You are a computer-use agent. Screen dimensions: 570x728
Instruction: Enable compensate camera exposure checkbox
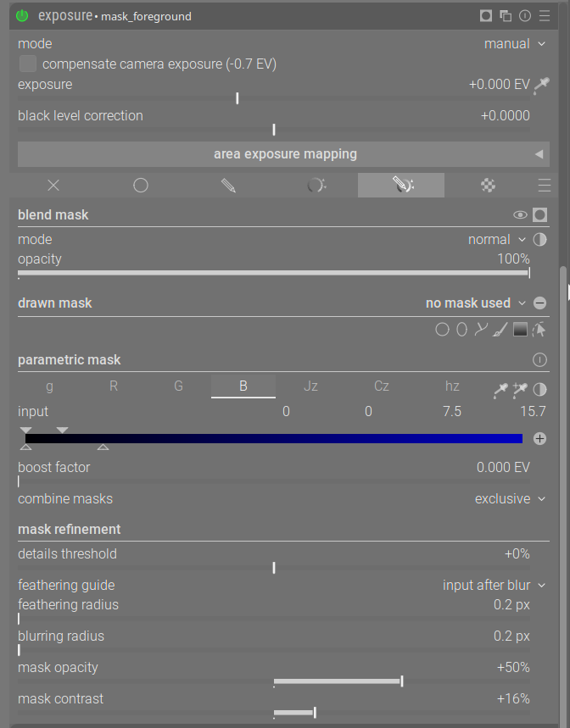pyautogui.click(x=29, y=64)
